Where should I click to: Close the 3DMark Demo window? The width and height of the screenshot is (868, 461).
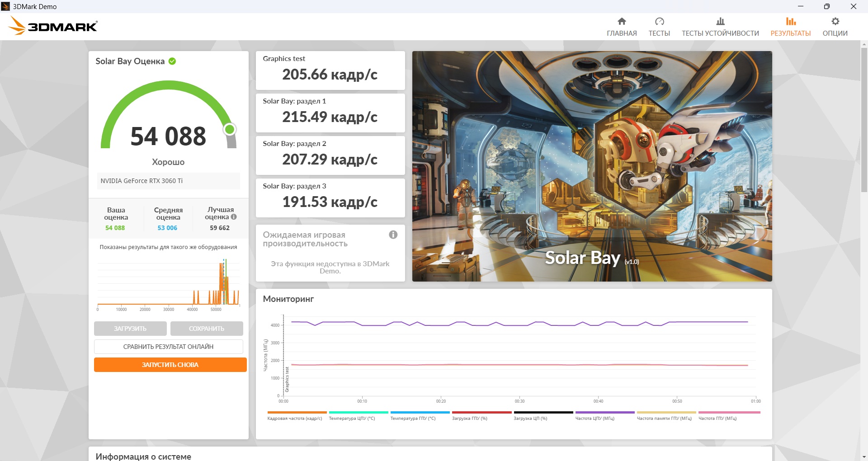coord(854,6)
